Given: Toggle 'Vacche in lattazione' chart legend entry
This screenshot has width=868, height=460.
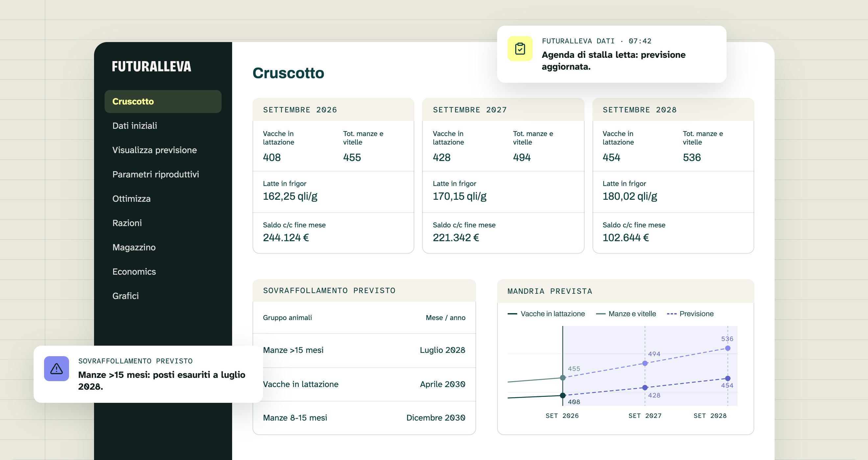Looking at the screenshot, I should pyautogui.click(x=546, y=313).
